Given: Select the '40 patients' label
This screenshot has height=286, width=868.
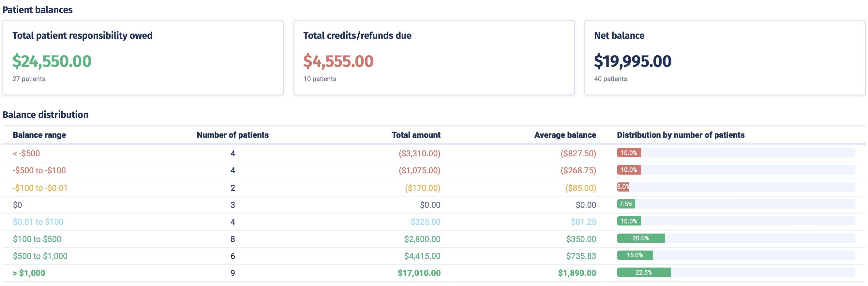Looking at the screenshot, I should 610,79.
